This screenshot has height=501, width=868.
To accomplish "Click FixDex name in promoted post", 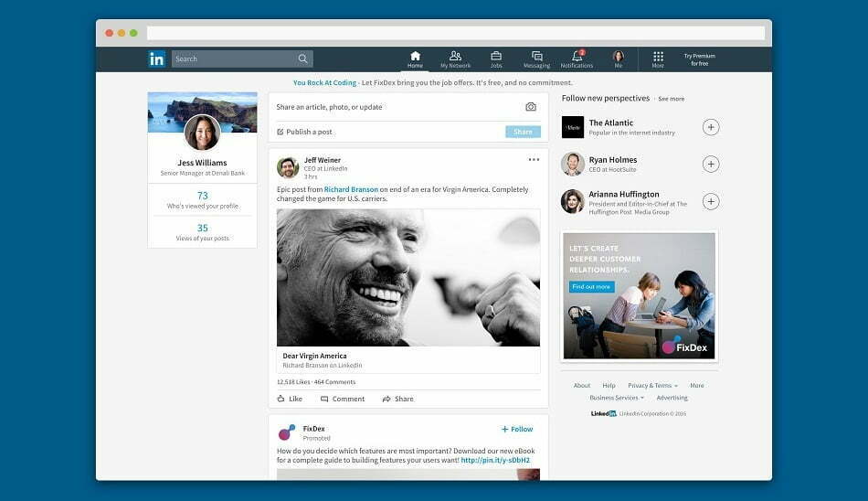I will point(314,429).
